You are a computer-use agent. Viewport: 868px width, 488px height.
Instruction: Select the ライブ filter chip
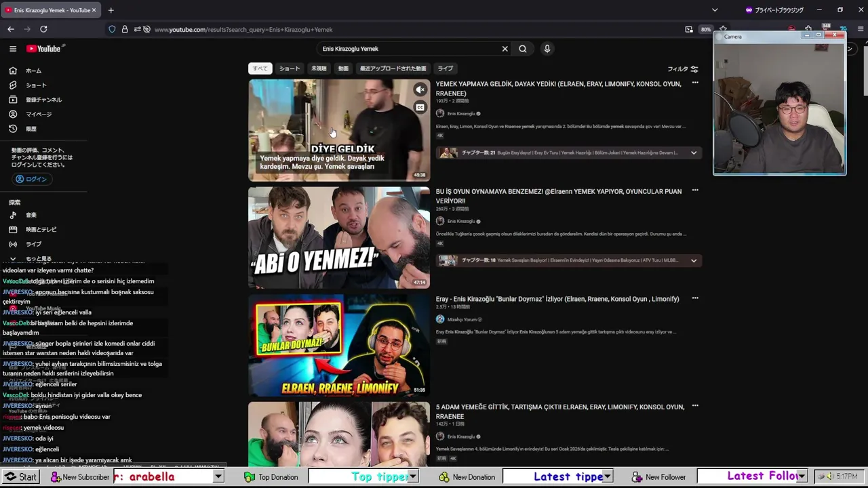coord(445,68)
